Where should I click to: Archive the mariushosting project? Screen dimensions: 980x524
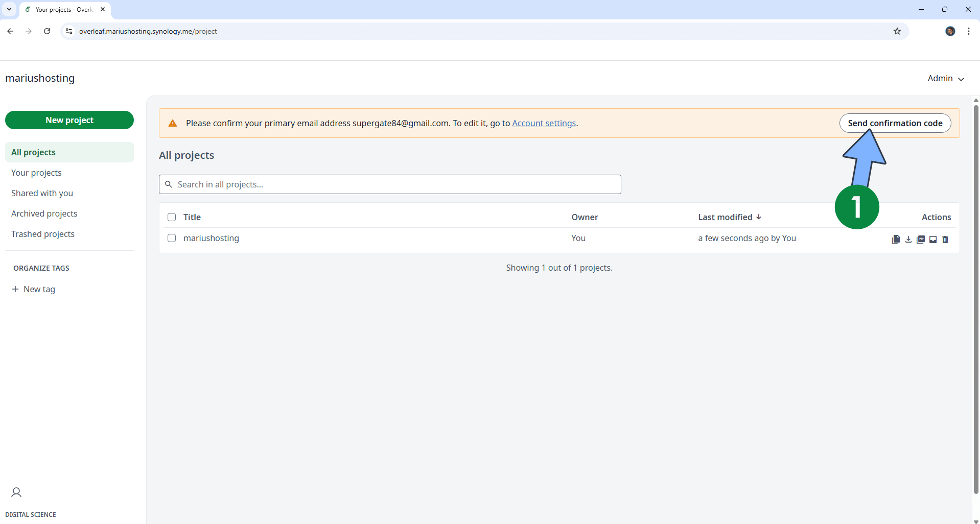pos(933,239)
